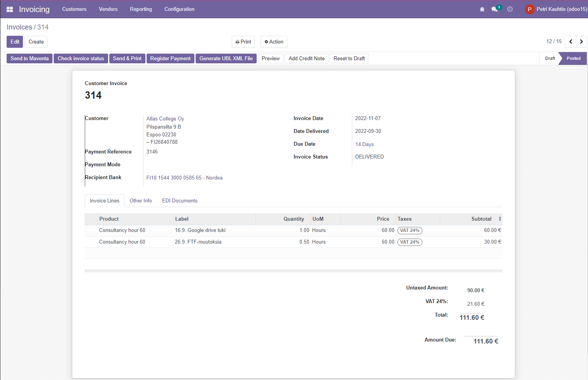
Task: Select the '26.9. FTF-muutoksia' line label
Action: [198, 242]
